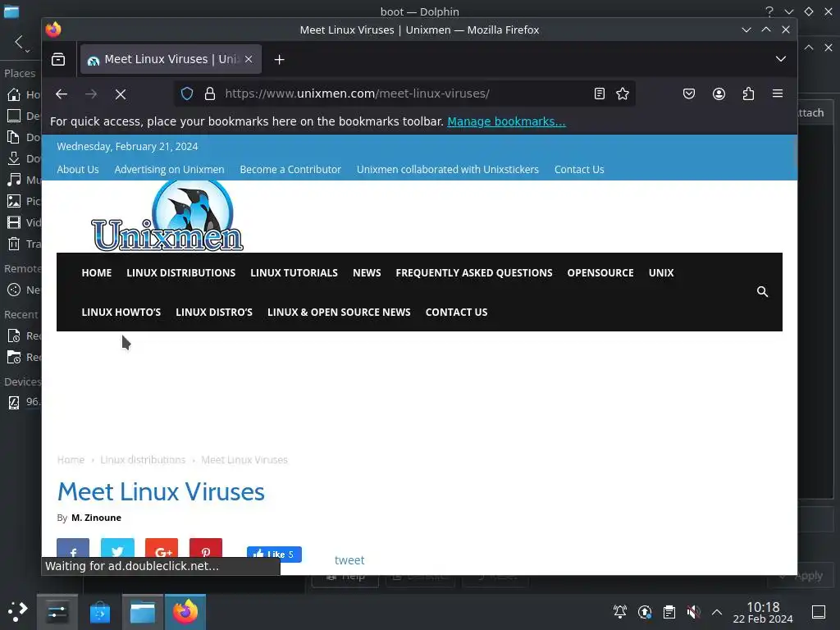Bookmark this page with the star icon
840x630 pixels.
tap(623, 94)
